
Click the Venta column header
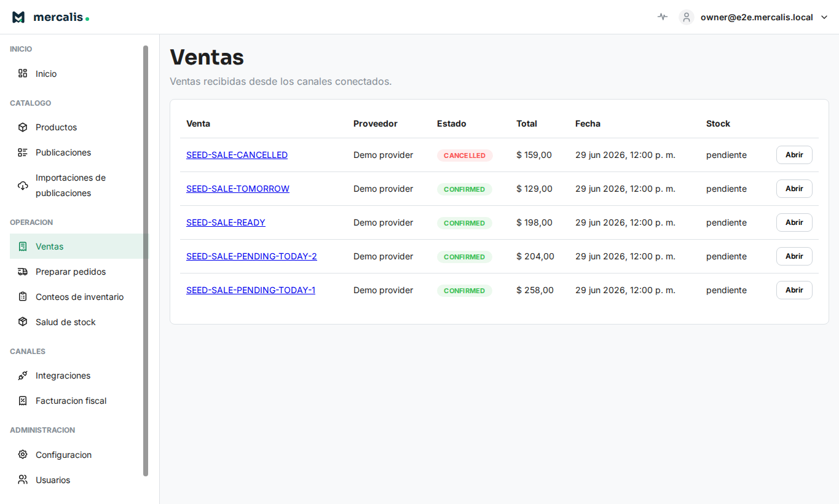[x=198, y=124]
